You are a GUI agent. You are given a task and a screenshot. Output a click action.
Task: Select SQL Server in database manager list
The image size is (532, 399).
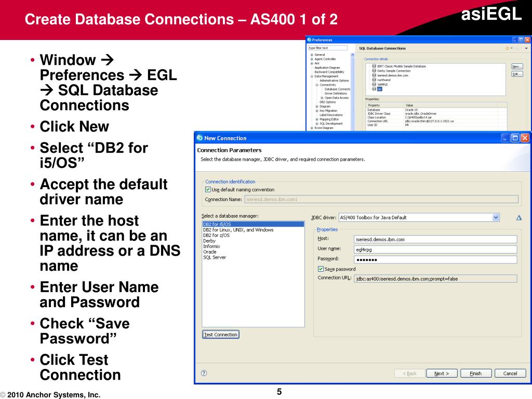point(215,257)
